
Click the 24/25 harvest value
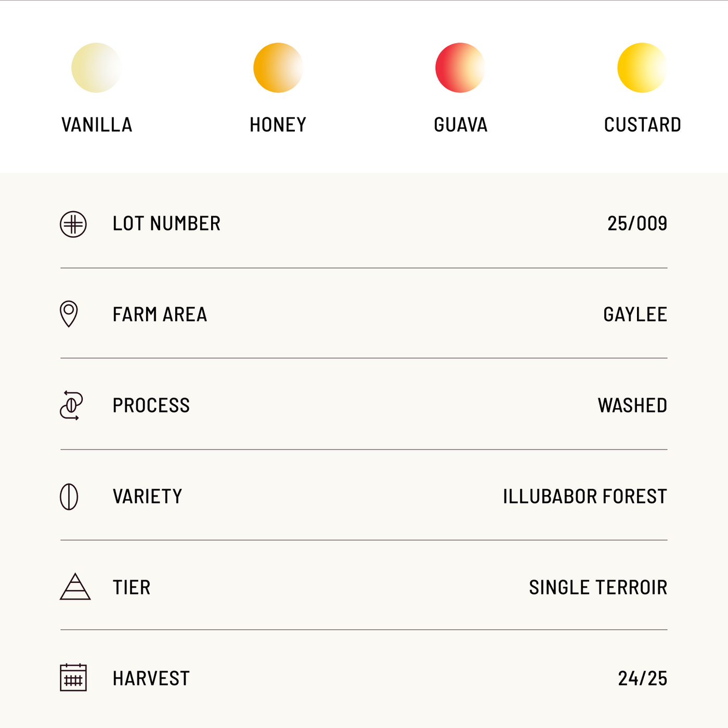(x=642, y=679)
